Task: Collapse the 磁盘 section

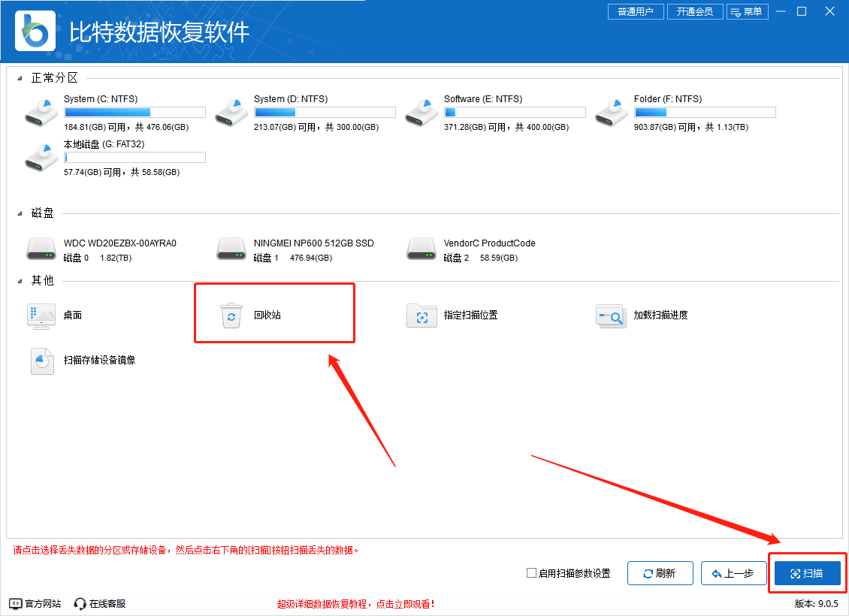Action: [x=20, y=214]
